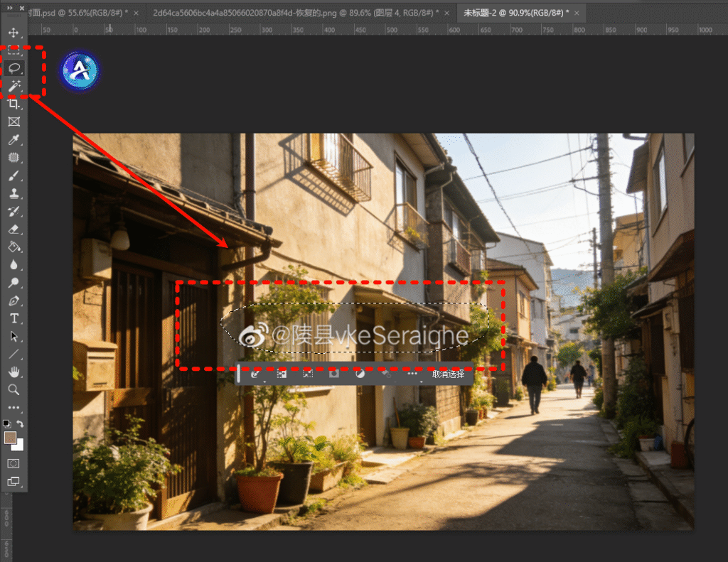Open the foreground color swatch
Image resolution: width=728 pixels, height=562 pixels.
coord(10,438)
